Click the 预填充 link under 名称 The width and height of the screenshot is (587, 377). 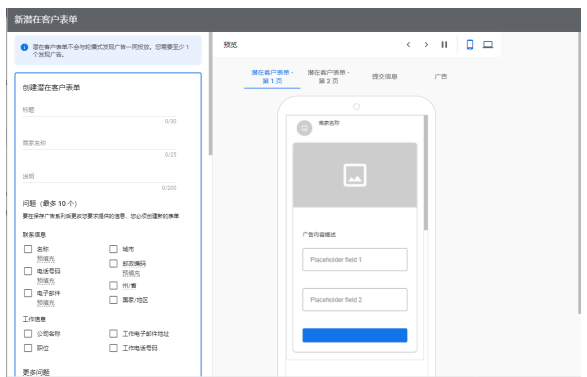tap(46, 259)
